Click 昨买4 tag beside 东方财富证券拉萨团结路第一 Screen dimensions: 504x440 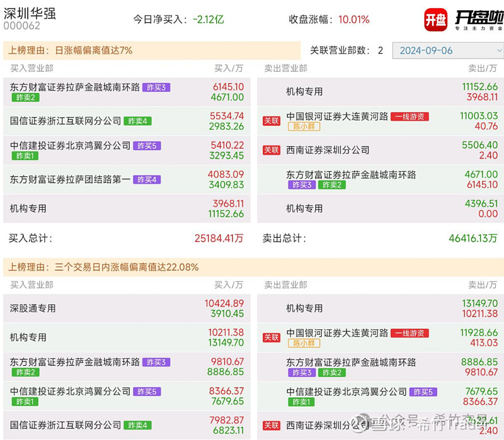(147, 179)
